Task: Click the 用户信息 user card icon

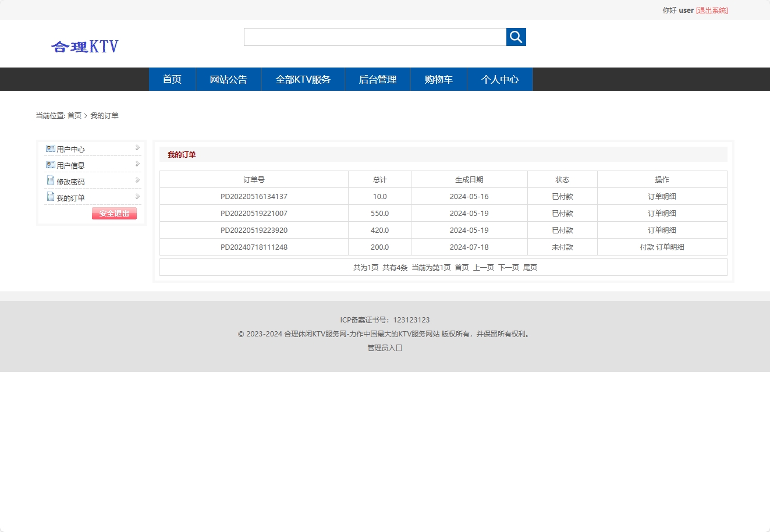Action: 50,165
